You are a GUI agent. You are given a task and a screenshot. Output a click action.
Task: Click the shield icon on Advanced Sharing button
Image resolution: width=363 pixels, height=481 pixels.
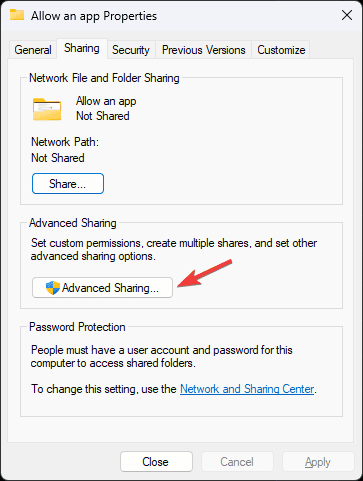[53, 288]
